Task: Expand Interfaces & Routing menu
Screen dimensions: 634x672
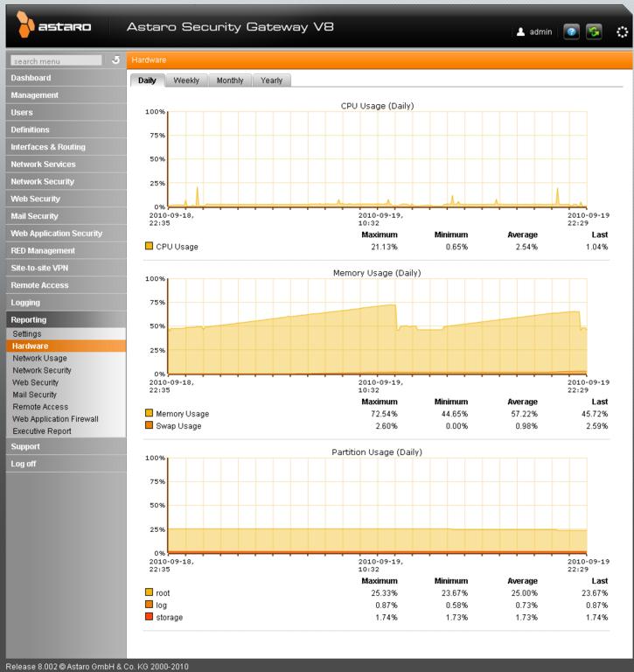Action: (x=66, y=147)
